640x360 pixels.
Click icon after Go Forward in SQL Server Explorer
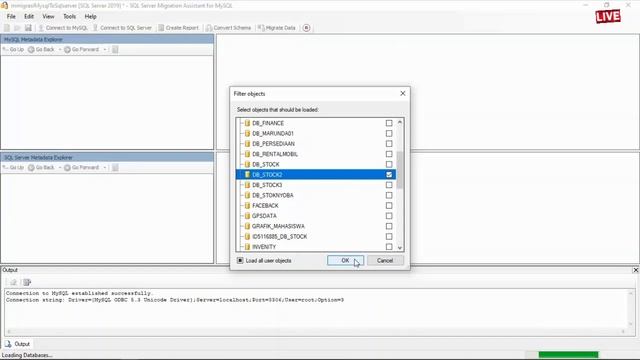coord(116,168)
